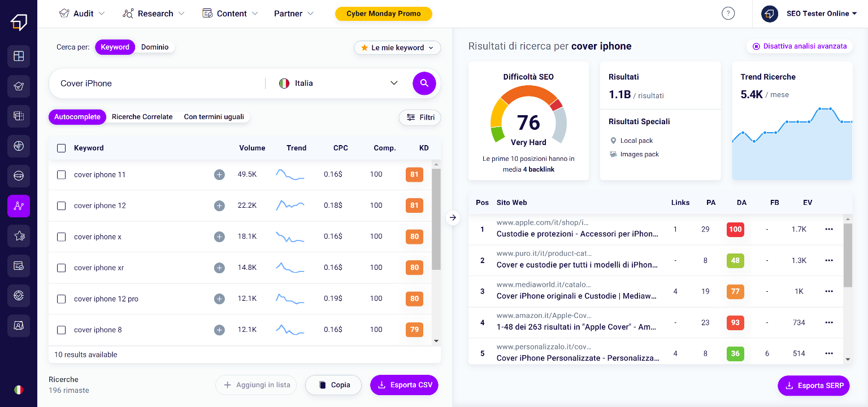Viewport: 868px width, 407px height.
Task: Click the user account avatar icon
Action: point(770,14)
